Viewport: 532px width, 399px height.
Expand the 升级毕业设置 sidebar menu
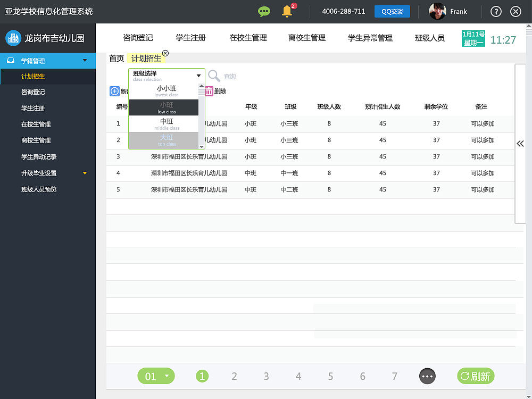point(48,173)
